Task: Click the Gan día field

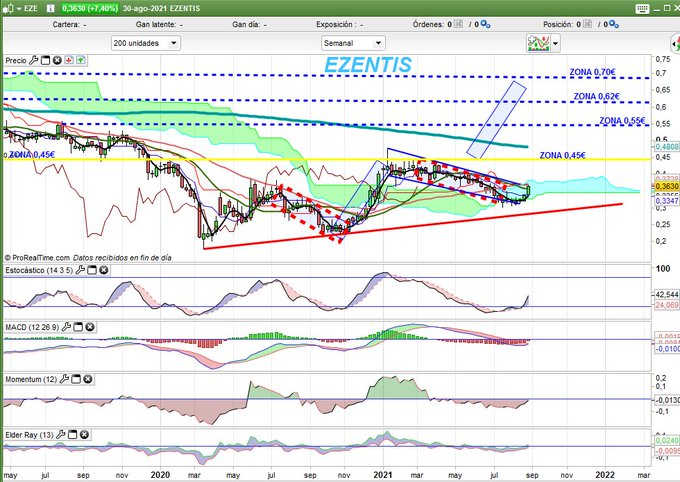Action: [249, 25]
